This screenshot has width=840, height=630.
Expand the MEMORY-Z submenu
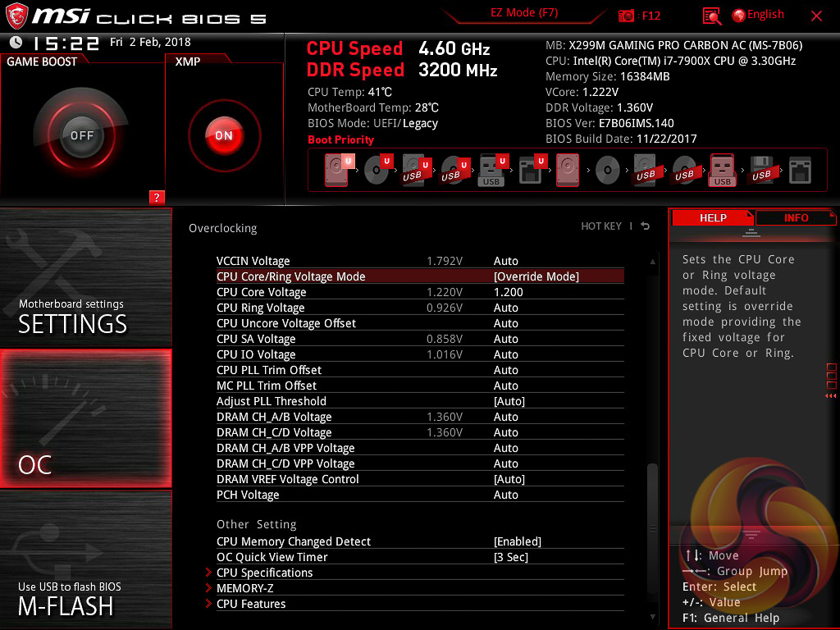click(x=244, y=588)
